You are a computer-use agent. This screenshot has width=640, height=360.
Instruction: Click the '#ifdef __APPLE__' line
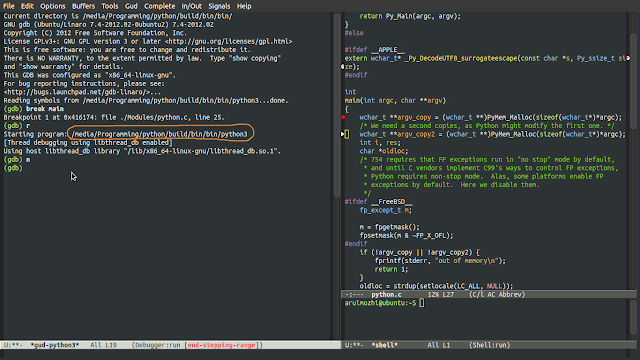pos(374,50)
